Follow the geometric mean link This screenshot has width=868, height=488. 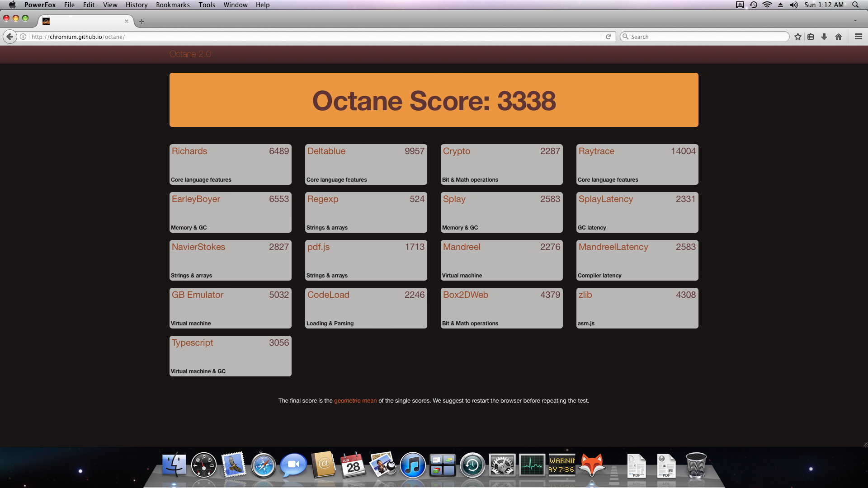click(x=355, y=401)
